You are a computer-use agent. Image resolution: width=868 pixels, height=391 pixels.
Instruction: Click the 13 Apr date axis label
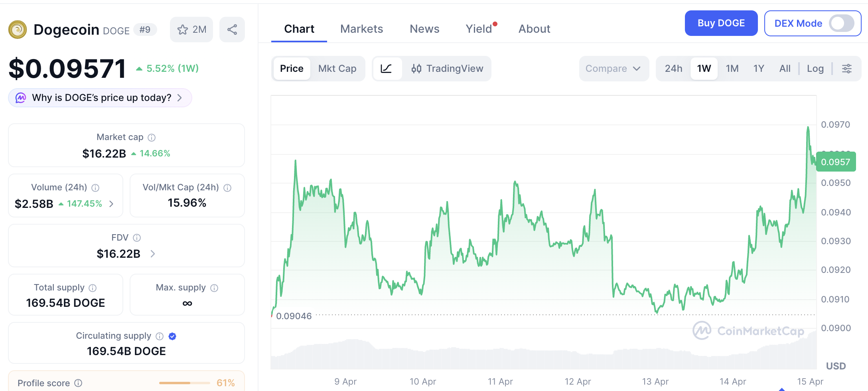click(655, 382)
